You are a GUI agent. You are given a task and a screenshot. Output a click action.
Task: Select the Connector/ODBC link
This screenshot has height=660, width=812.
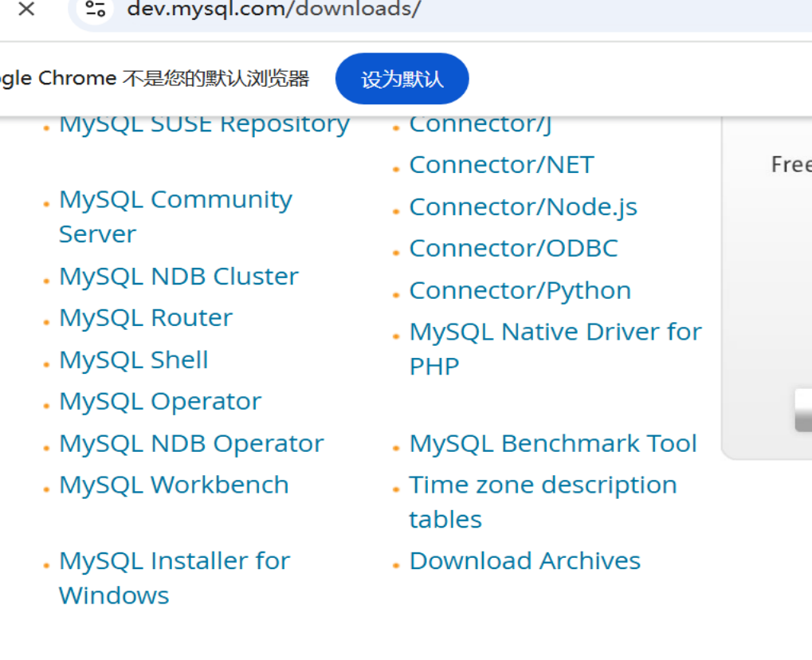pos(513,249)
